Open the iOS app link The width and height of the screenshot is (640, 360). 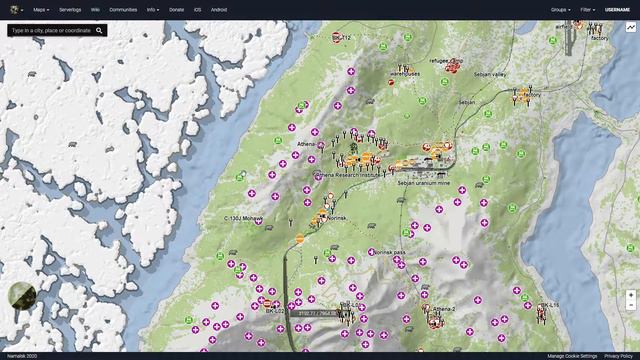(198, 10)
